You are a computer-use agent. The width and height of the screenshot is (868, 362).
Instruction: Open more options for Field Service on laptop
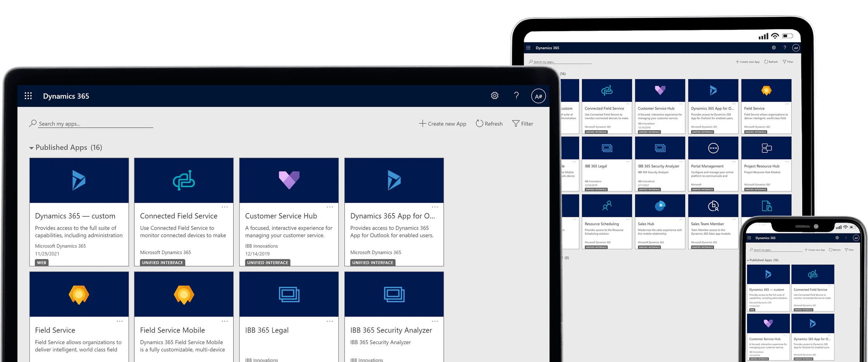click(120, 321)
